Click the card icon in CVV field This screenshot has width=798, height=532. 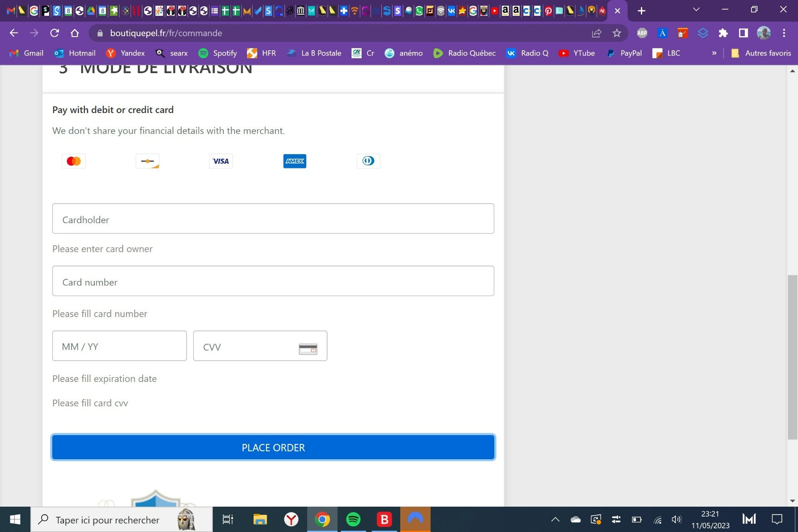[x=308, y=349]
